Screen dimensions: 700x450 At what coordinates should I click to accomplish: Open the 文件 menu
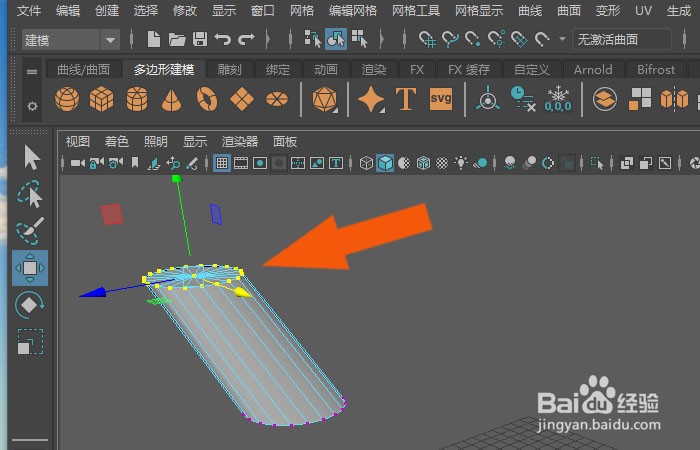click(29, 11)
